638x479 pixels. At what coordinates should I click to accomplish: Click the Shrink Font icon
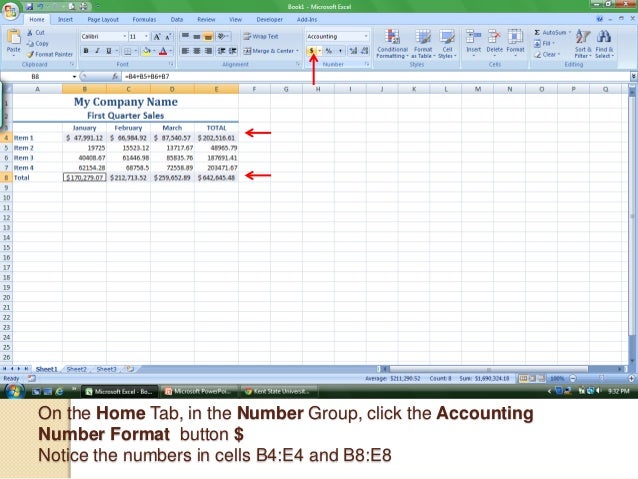[x=168, y=37]
